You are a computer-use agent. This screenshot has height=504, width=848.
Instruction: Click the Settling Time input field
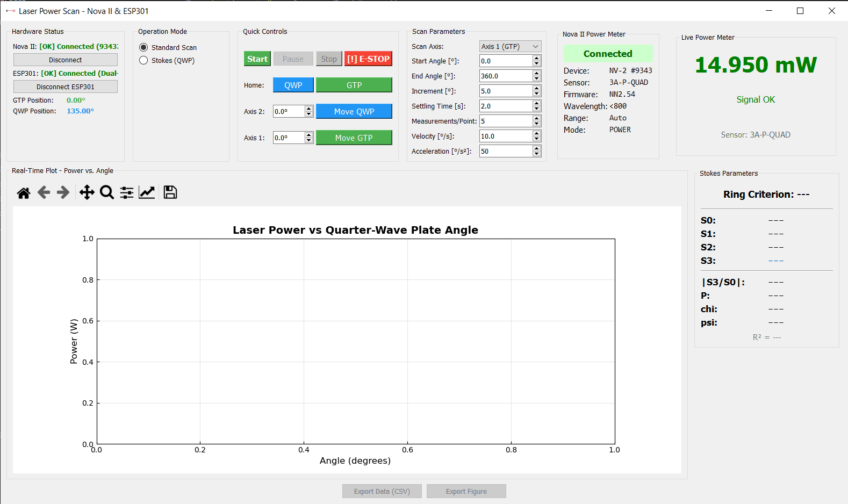tap(505, 106)
